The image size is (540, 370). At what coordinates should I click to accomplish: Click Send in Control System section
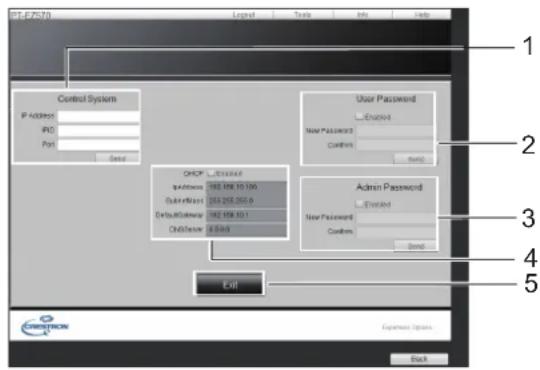pyautogui.click(x=117, y=158)
